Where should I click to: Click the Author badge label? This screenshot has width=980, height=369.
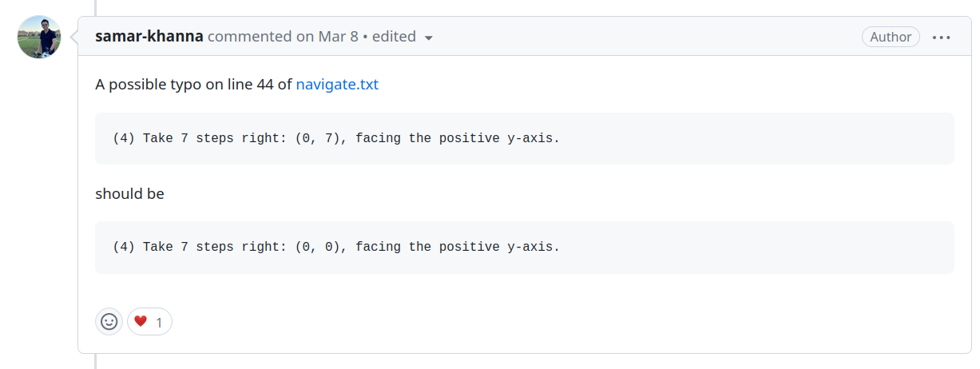(891, 37)
